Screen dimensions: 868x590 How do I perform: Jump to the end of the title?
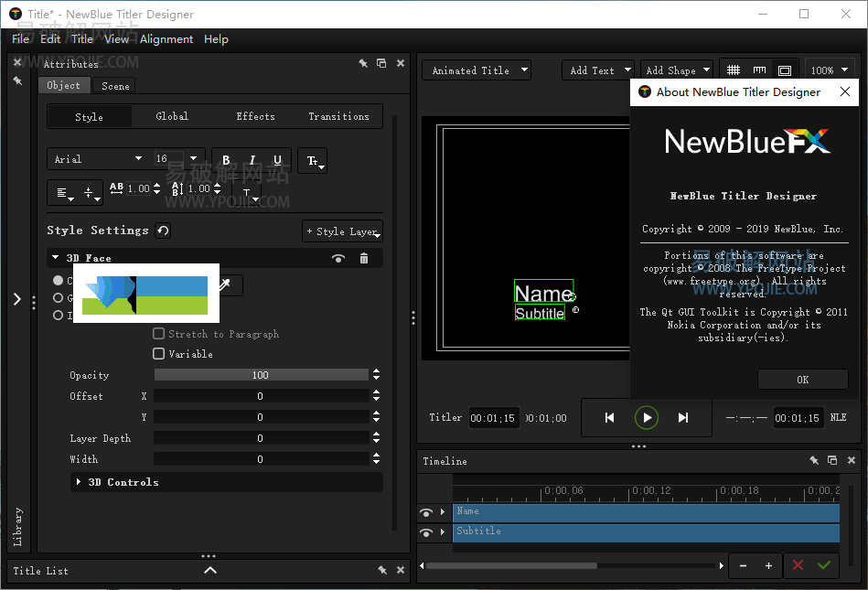pos(683,418)
